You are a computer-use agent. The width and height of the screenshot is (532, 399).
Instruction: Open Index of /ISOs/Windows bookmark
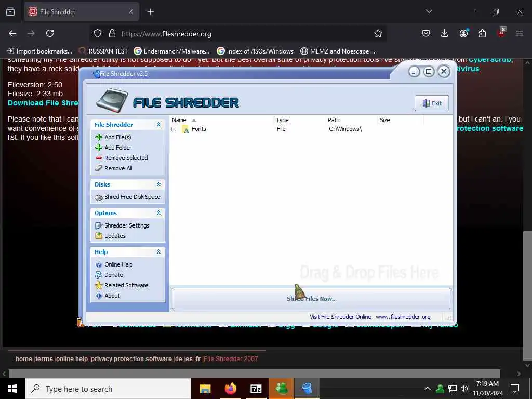pyautogui.click(x=255, y=51)
